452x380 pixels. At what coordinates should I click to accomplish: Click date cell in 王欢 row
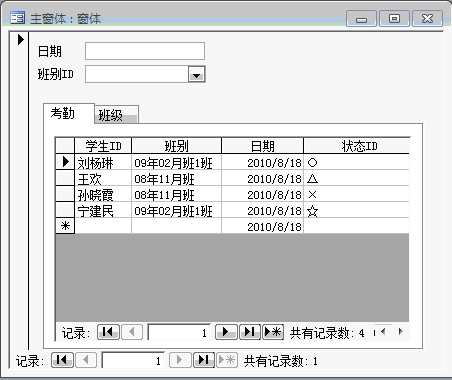[x=263, y=179]
